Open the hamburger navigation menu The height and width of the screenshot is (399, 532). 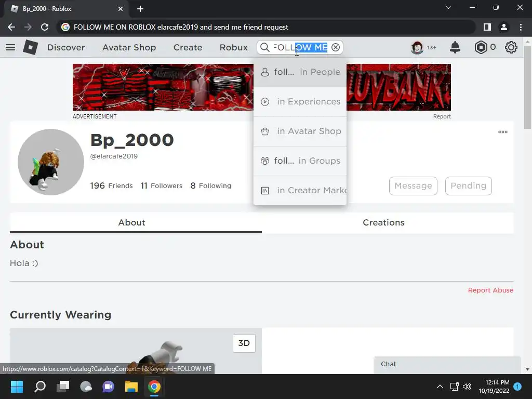10,47
